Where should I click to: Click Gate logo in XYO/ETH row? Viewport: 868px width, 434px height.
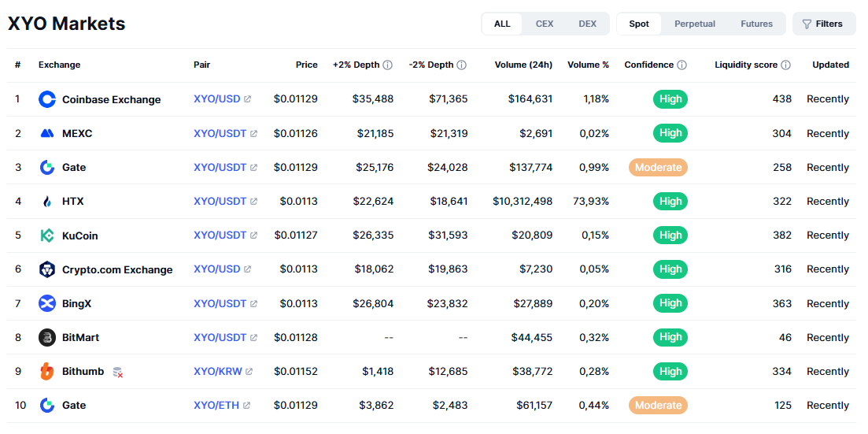click(x=47, y=405)
